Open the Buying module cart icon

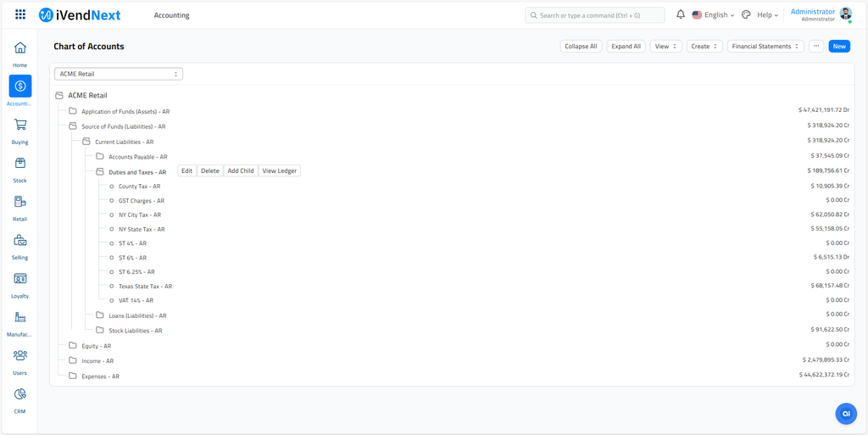point(19,125)
